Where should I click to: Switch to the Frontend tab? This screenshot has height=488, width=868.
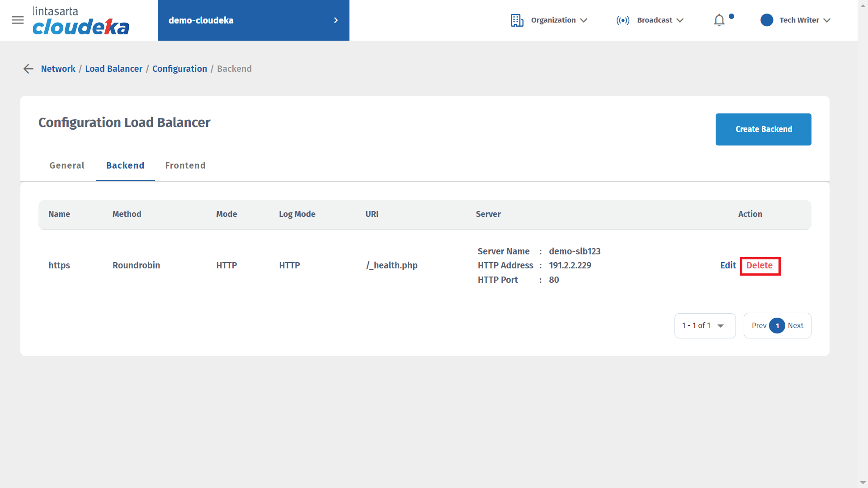185,165
